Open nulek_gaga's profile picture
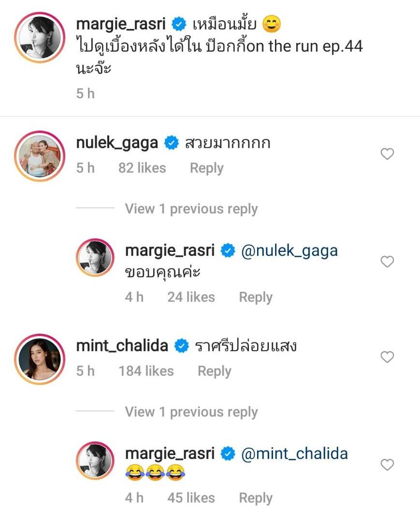Screen dimensions: 420x514 coord(41,155)
